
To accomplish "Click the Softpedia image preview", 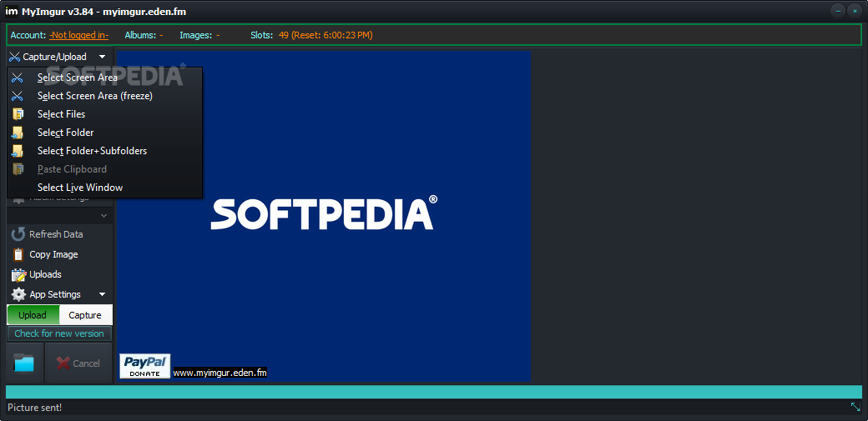I will [x=324, y=216].
